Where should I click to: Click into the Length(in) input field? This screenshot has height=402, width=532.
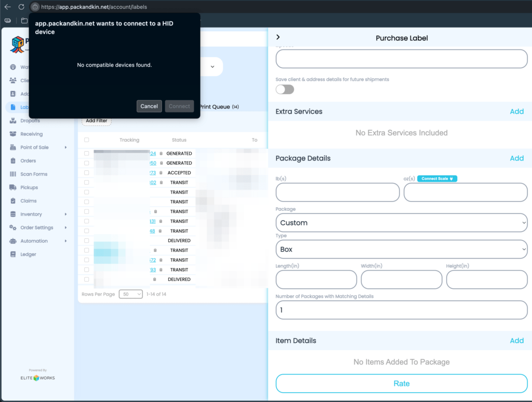click(x=316, y=279)
